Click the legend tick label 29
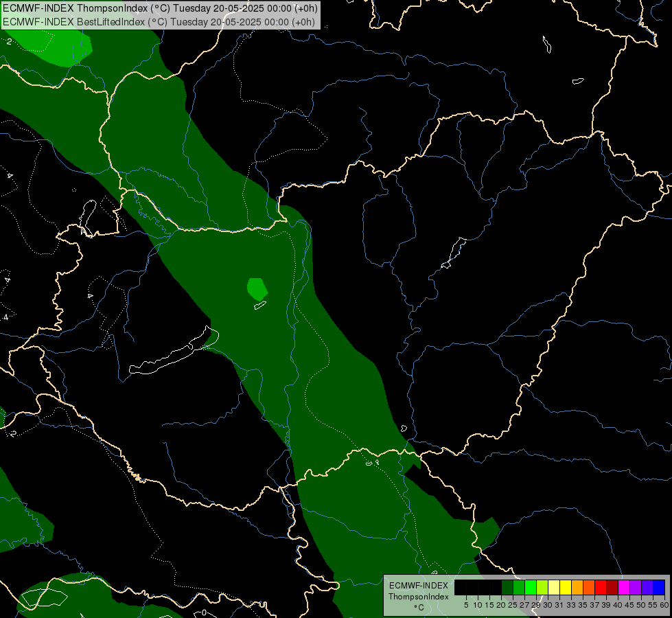The height and width of the screenshot is (618, 672). [x=536, y=605]
